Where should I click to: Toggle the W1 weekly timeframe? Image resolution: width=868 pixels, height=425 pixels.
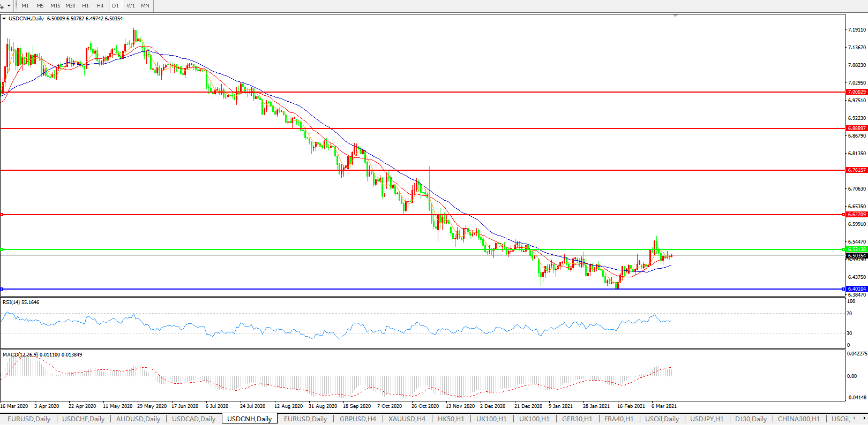(x=131, y=5)
